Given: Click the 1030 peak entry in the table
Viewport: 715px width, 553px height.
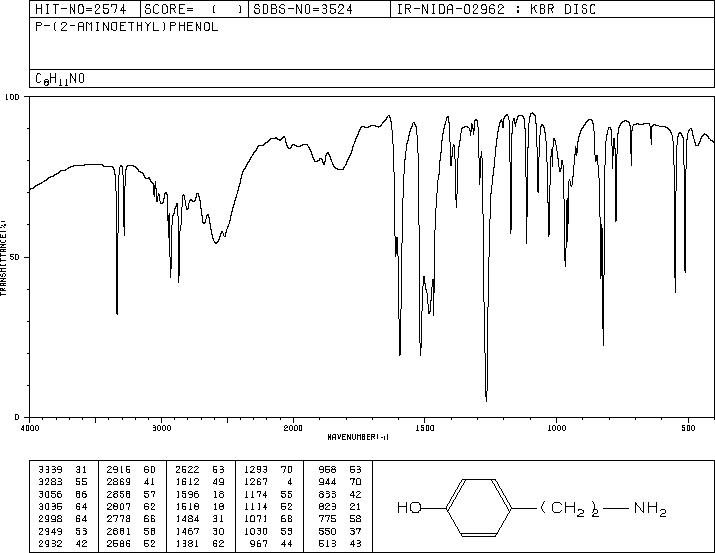Looking at the screenshot, I should point(269,531).
